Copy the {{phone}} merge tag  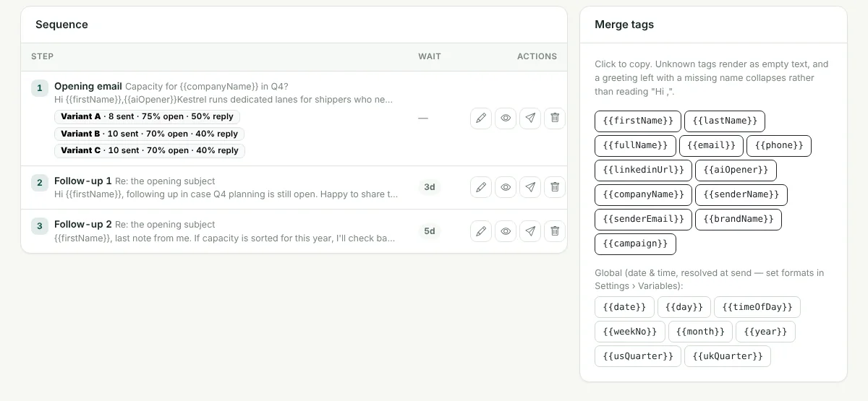click(779, 145)
